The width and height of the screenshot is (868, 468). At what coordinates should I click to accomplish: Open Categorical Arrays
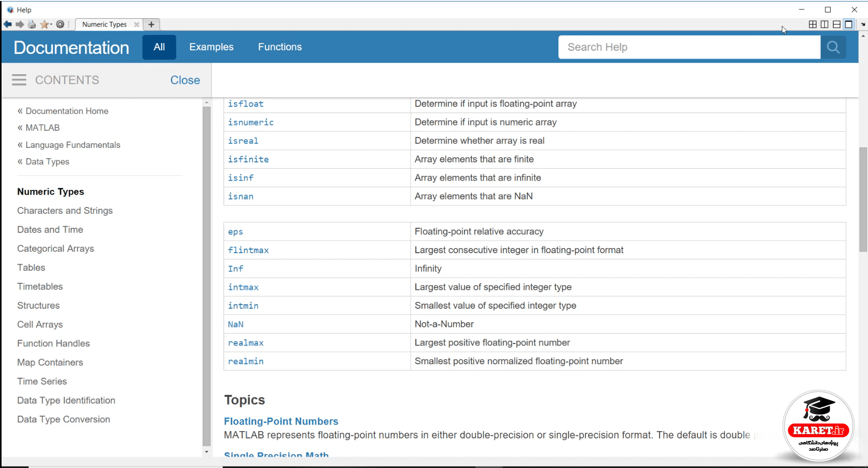(x=55, y=249)
